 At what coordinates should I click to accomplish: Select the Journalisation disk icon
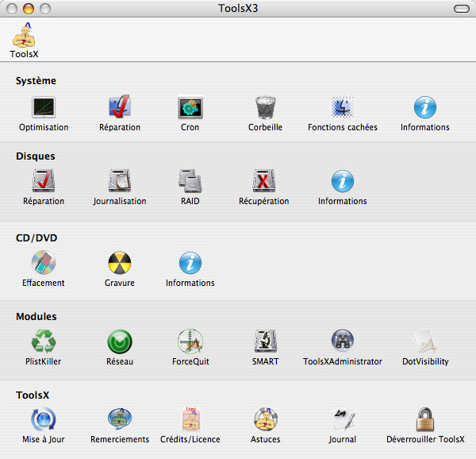pyautogui.click(x=120, y=181)
